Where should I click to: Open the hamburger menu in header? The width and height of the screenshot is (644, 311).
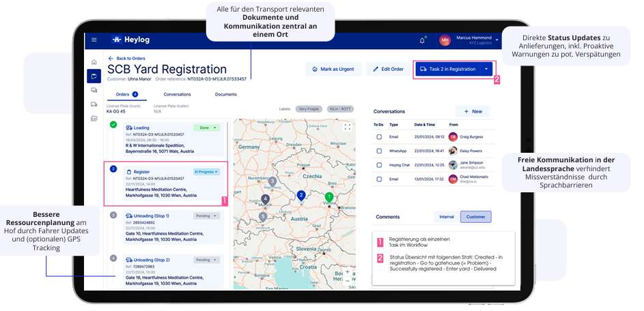[x=94, y=40]
